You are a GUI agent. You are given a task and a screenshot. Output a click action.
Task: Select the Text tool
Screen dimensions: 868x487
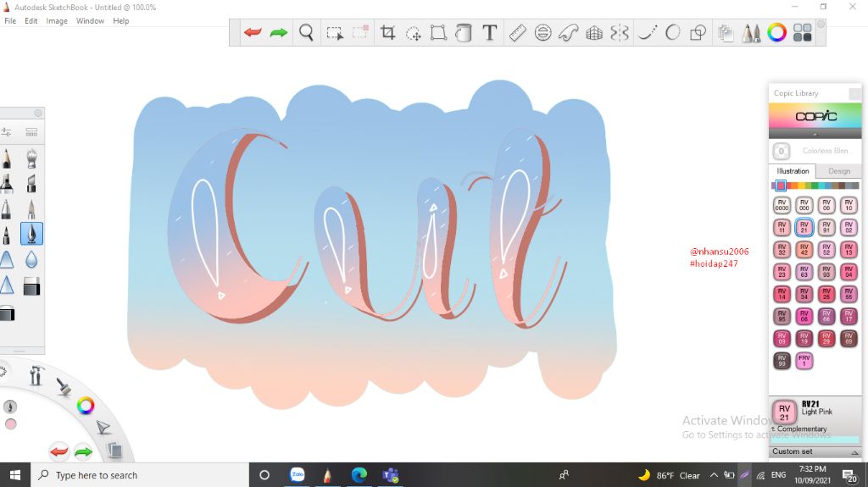[489, 33]
